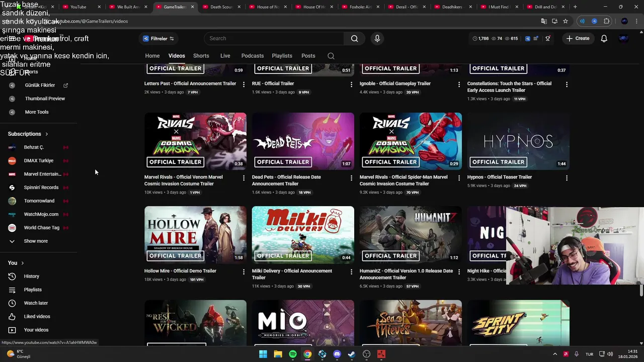Switch to Death Scourge browser tab
Viewport: 644px width, 362px height.
click(220, 7)
